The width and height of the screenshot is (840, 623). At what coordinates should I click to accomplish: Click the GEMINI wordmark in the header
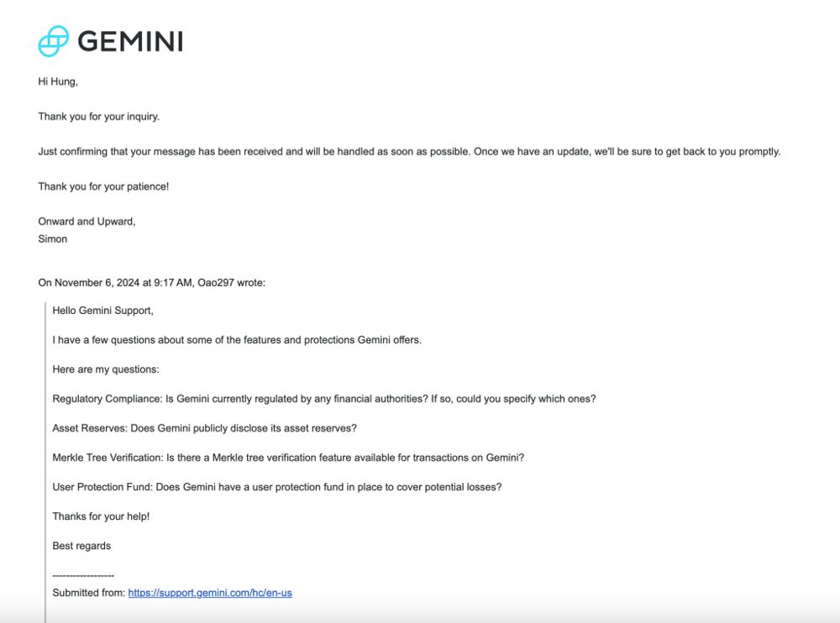pos(129,41)
